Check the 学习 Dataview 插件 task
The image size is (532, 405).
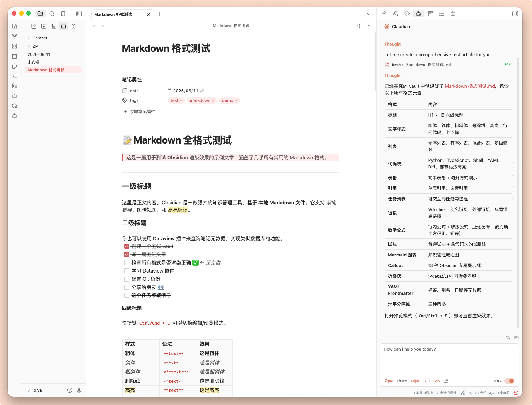click(127, 271)
